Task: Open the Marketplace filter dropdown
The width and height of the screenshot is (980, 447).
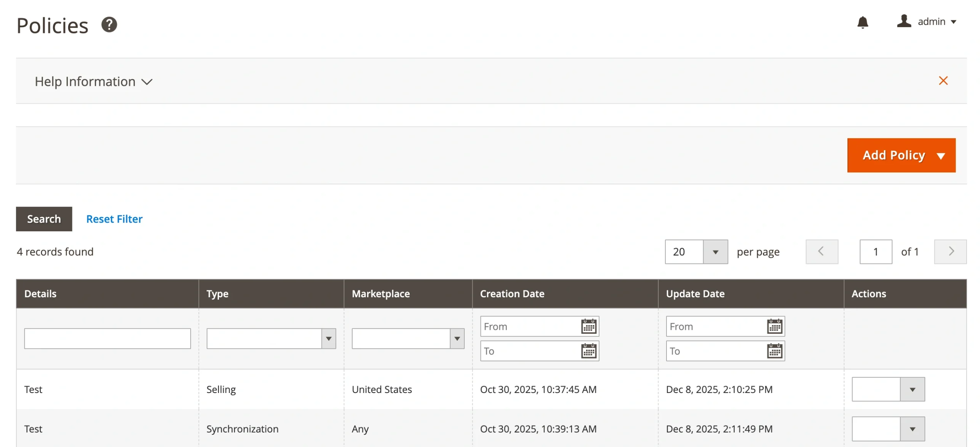Action: click(x=457, y=339)
